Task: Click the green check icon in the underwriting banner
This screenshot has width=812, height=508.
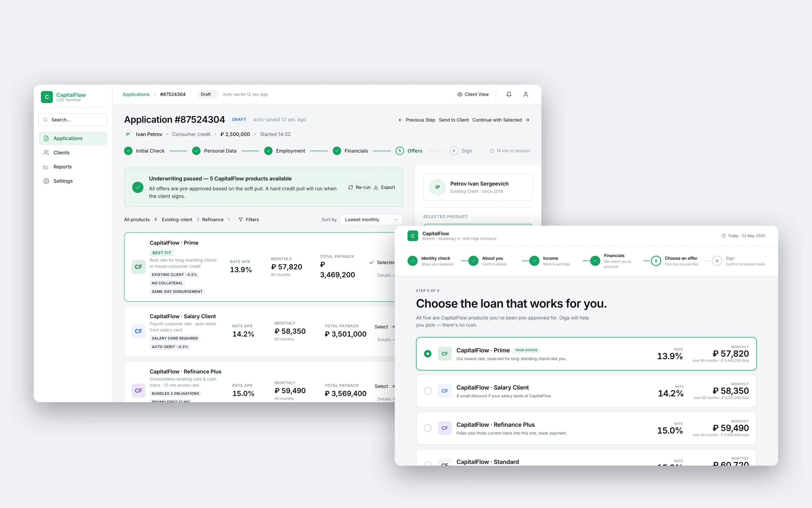Action: click(138, 187)
